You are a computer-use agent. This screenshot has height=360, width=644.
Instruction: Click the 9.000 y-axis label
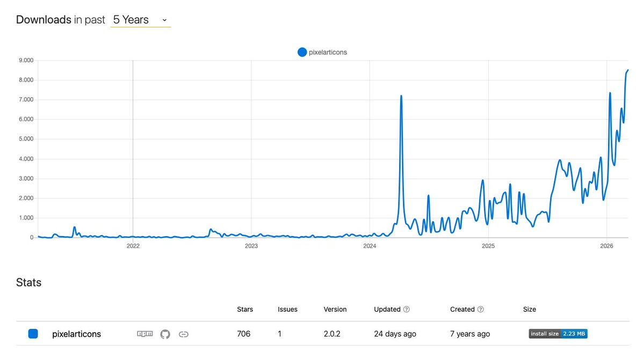pos(26,60)
